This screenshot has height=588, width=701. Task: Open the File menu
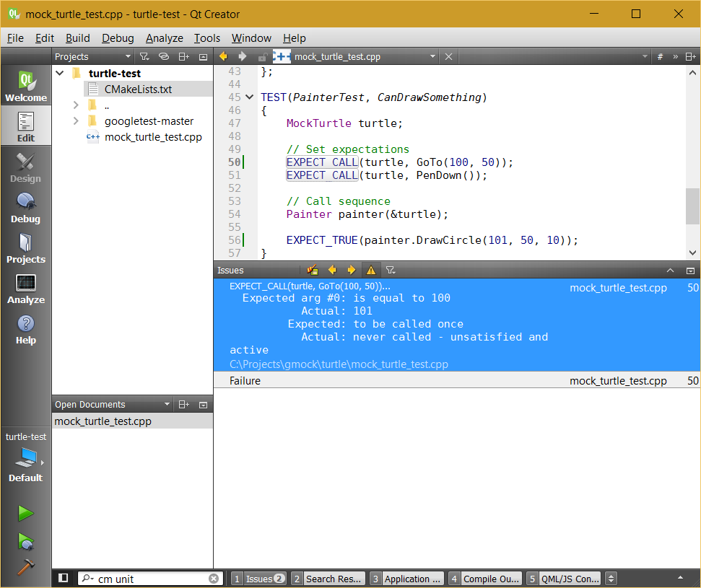[15, 38]
